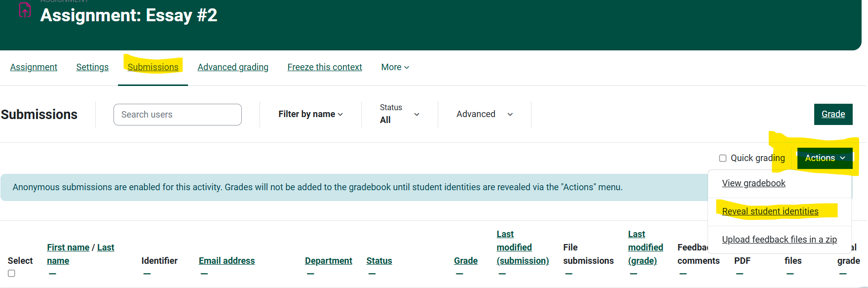Image resolution: width=868 pixels, height=288 pixels.
Task: Click Freeze this context link
Action: (x=325, y=67)
